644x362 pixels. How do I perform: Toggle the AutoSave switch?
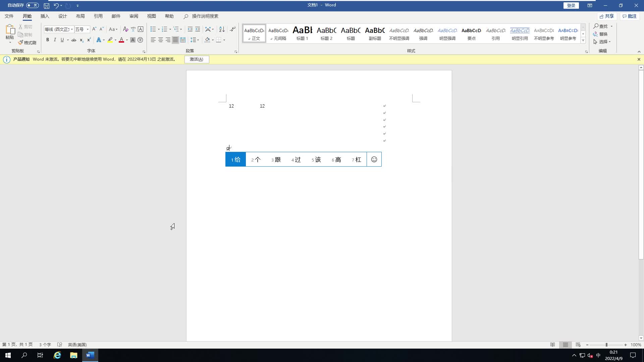coord(33,5)
